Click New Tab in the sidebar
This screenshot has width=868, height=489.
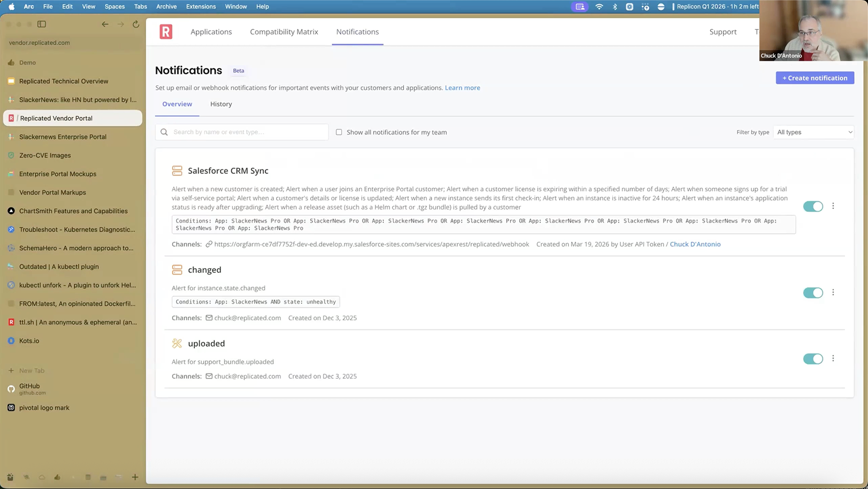[32, 371]
